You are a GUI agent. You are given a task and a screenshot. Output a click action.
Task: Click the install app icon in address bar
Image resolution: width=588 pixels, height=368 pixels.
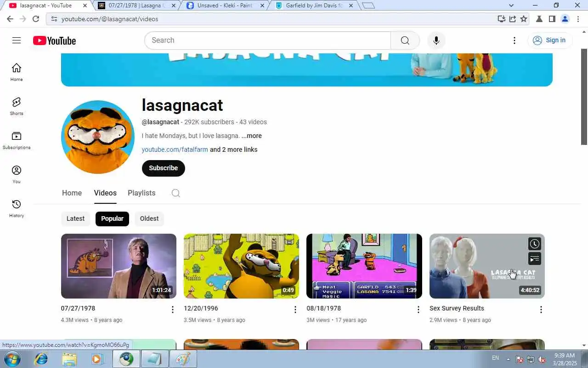(x=501, y=19)
